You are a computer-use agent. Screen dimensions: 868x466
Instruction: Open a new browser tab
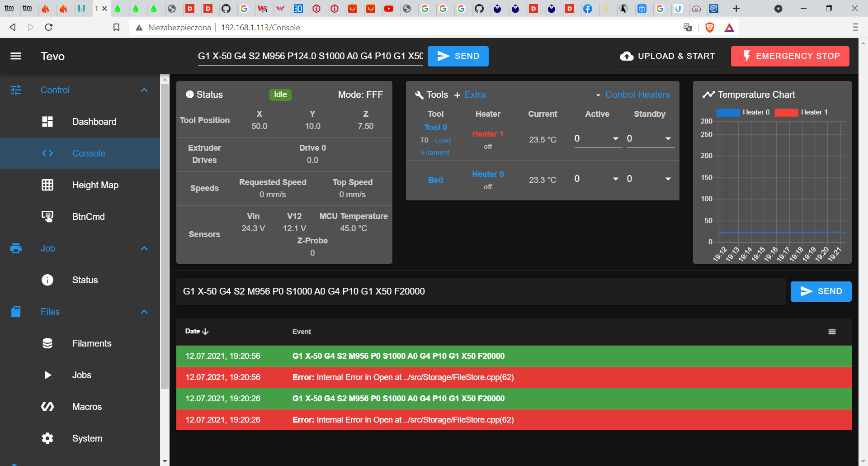736,9
